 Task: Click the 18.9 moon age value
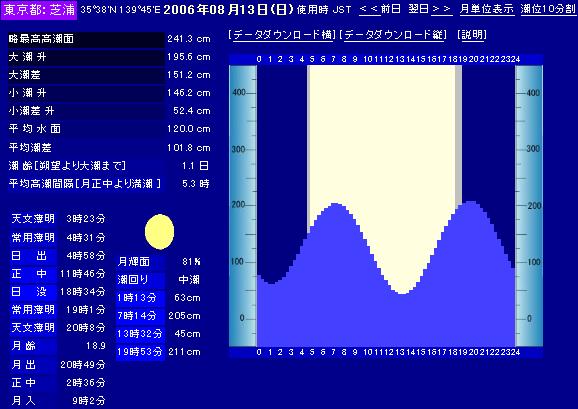95,346
